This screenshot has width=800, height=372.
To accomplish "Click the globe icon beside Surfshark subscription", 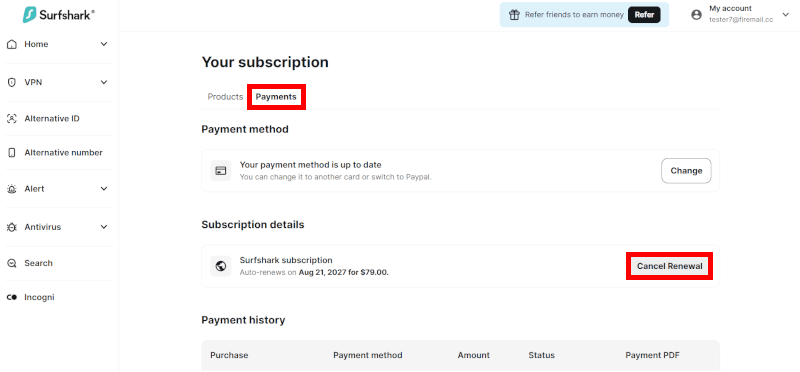I will 221,266.
